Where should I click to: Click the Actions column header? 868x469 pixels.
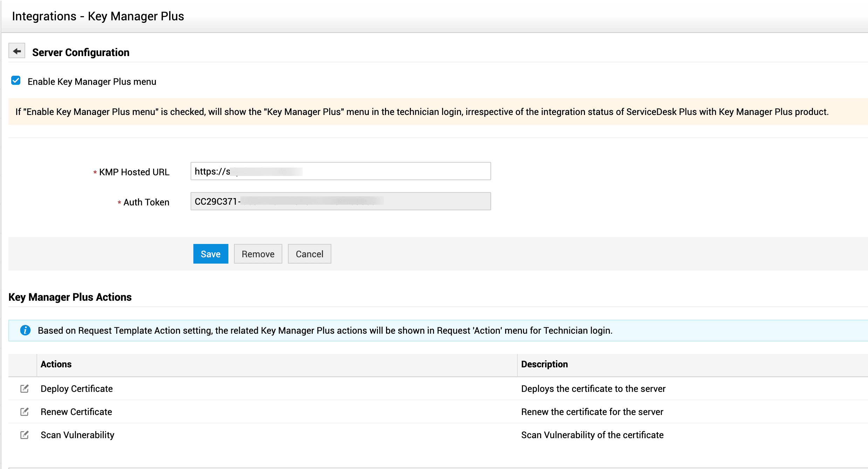(56, 364)
